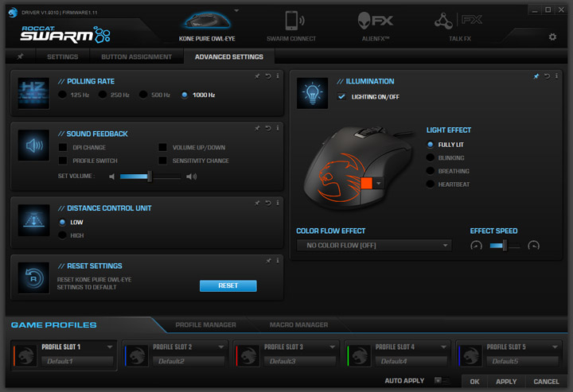Viewport: 573px width, 392px height.
Task: Open device selector arrow above mouse icon
Action: click(236, 10)
